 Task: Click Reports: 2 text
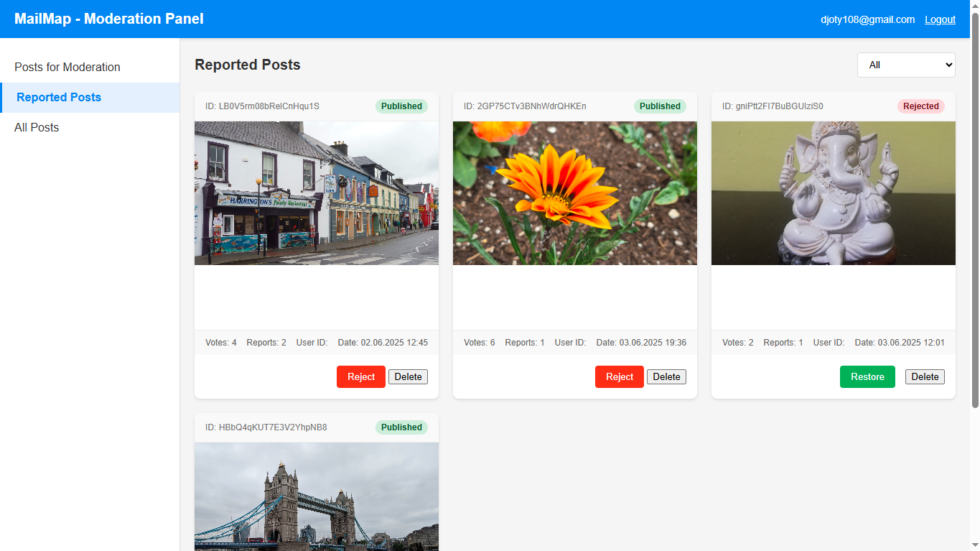tap(266, 343)
